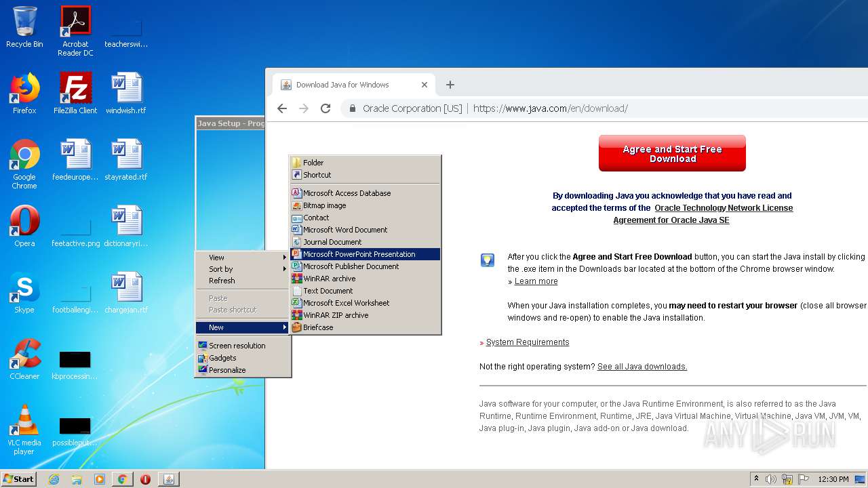Screen dimensions: 868x488
Task: Select Download Java for Windows tab
Action: point(355,85)
